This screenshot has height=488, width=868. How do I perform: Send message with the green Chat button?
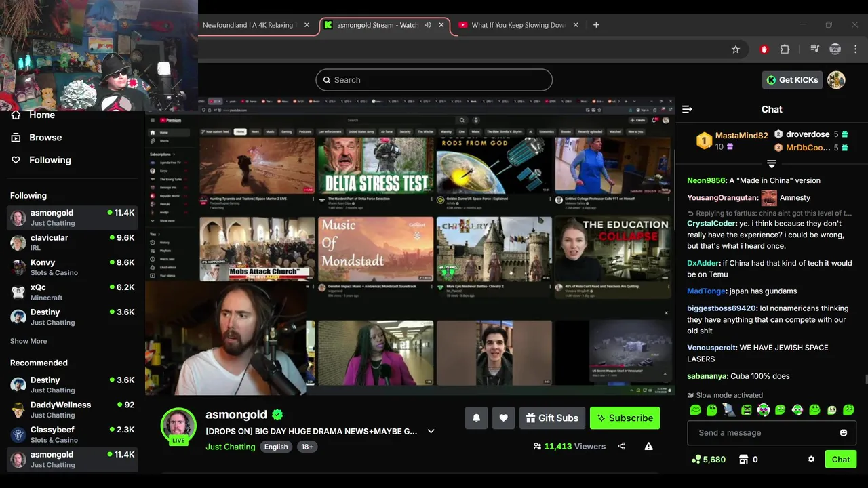tap(841, 460)
